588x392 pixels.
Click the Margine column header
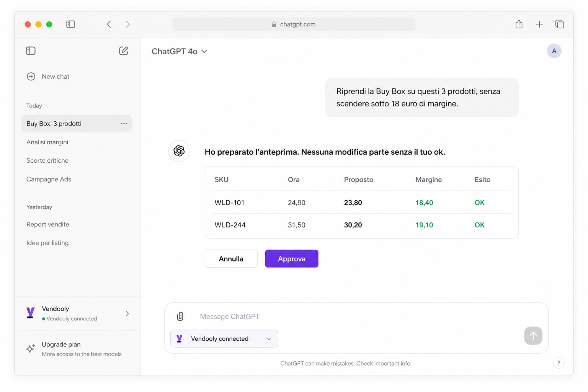[x=429, y=180]
